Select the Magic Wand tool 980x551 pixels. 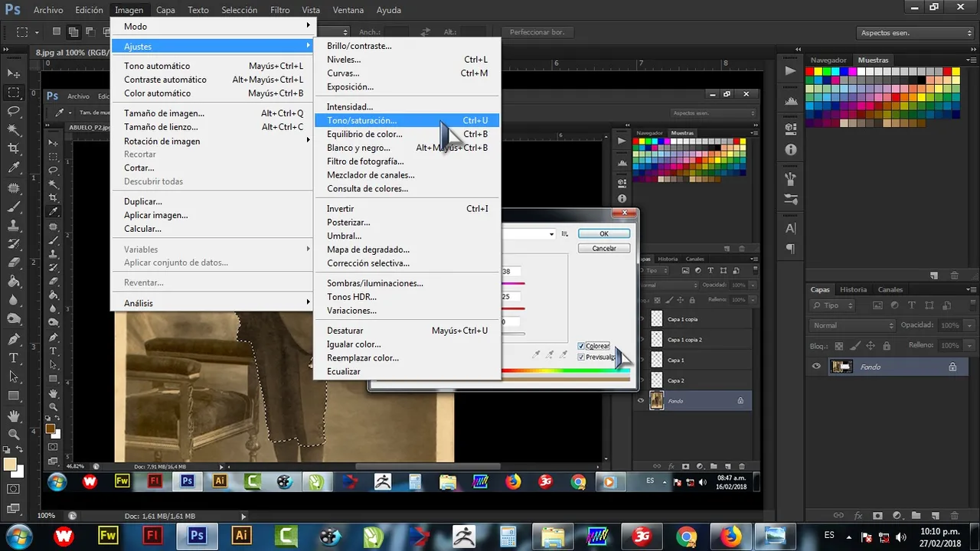tap(13, 130)
